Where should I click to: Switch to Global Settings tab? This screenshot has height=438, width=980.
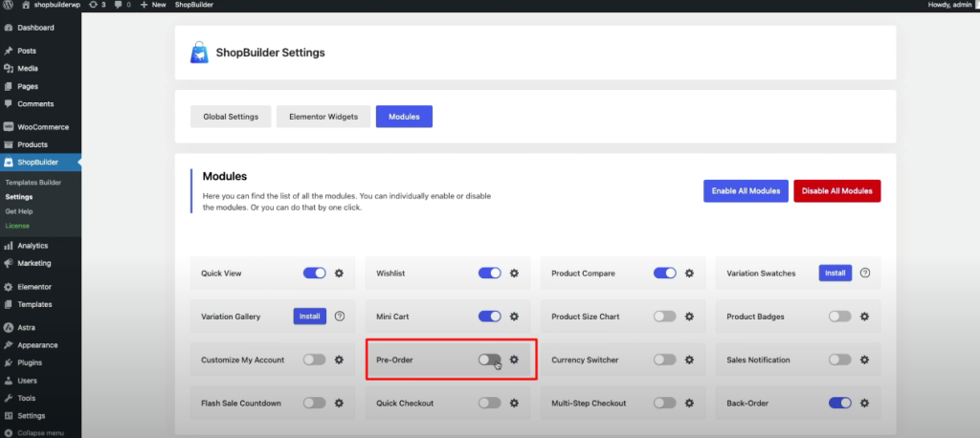click(231, 117)
